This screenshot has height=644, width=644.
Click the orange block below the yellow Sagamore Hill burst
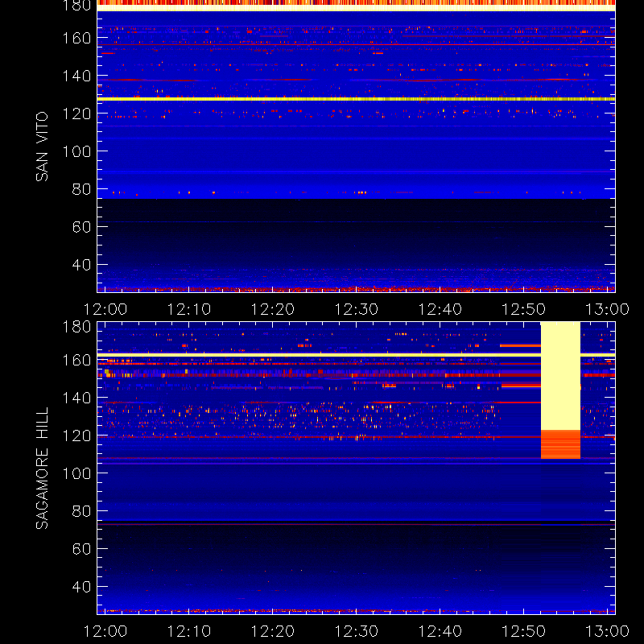pos(560,444)
